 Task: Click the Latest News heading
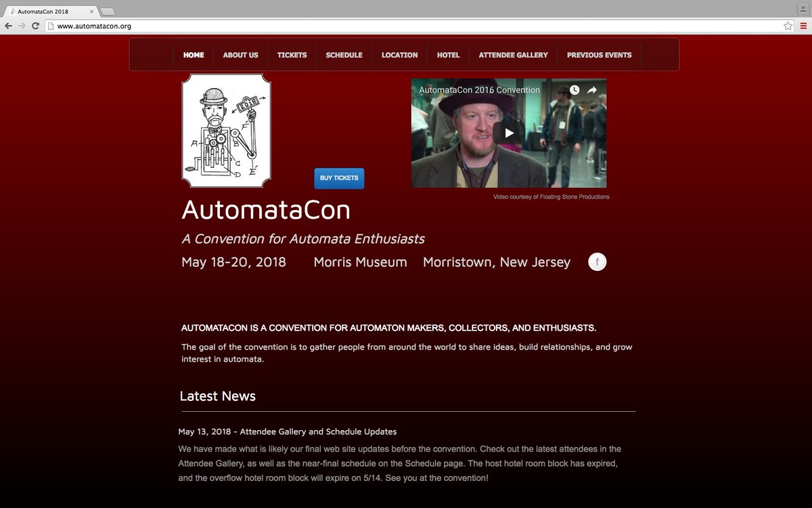pos(218,396)
